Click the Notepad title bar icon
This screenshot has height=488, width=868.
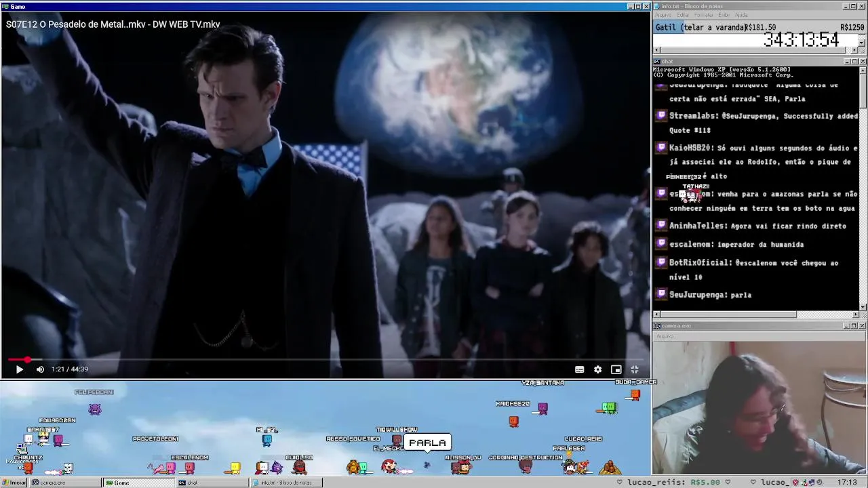point(657,6)
